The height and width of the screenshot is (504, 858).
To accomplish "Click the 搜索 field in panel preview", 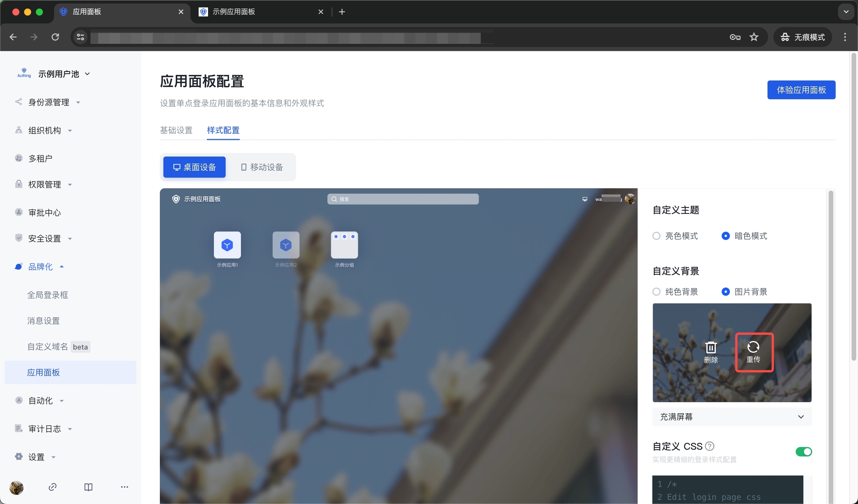I will 403,199.
